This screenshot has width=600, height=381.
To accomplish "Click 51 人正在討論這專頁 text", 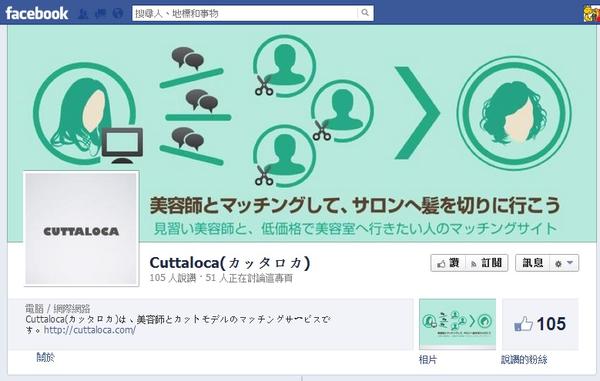I will pos(249,278).
